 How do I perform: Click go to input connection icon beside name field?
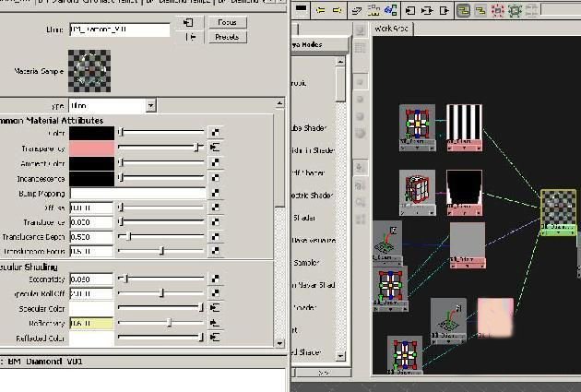point(189,23)
